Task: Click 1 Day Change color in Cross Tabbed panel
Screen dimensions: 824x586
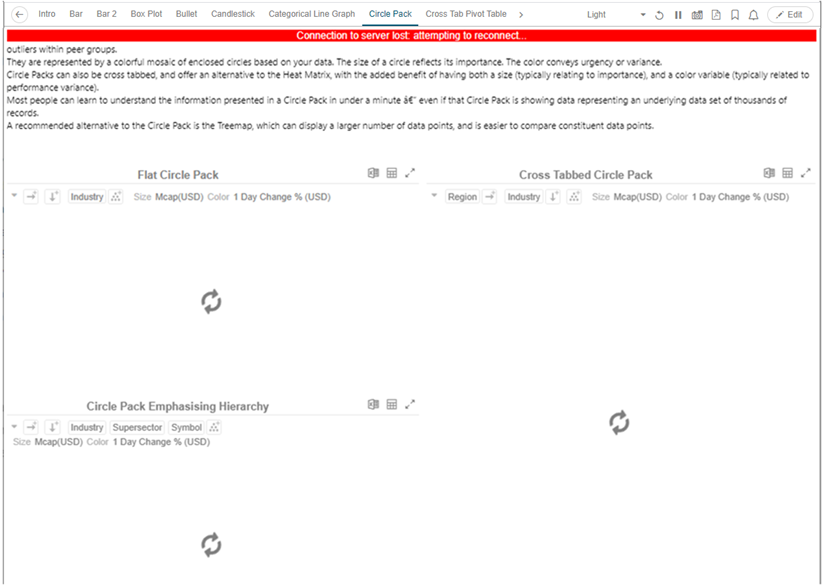Action: point(740,197)
